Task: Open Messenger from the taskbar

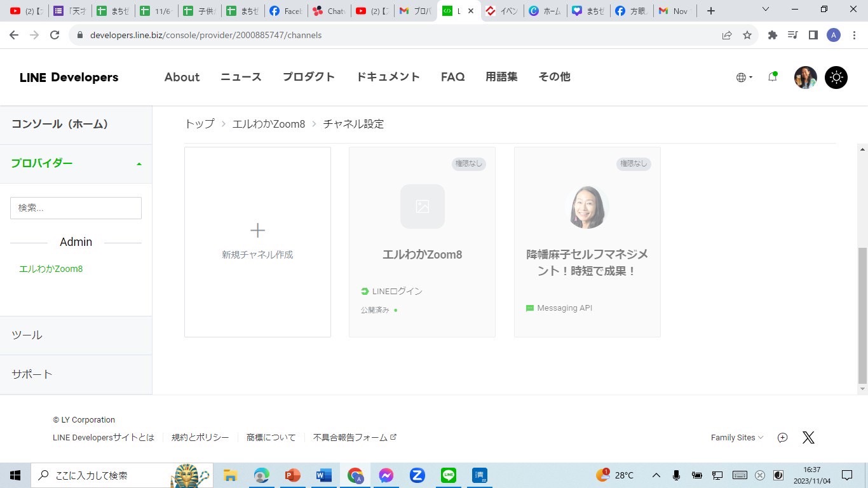Action: [x=386, y=475]
